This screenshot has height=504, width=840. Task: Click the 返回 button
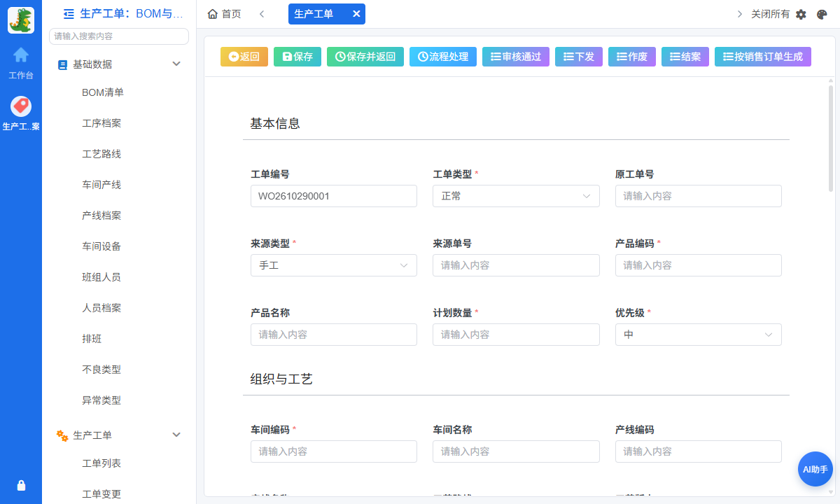point(244,57)
